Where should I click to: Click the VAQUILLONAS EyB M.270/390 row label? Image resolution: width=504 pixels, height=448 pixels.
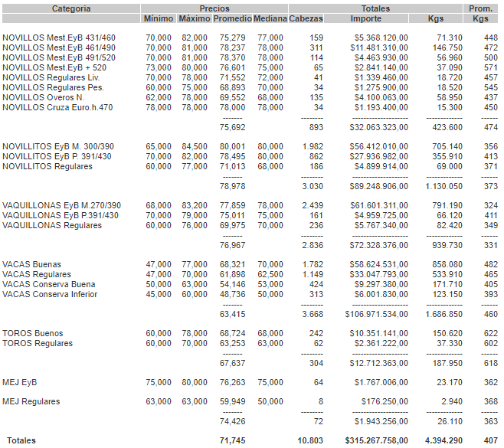click(x=62, y=205)
